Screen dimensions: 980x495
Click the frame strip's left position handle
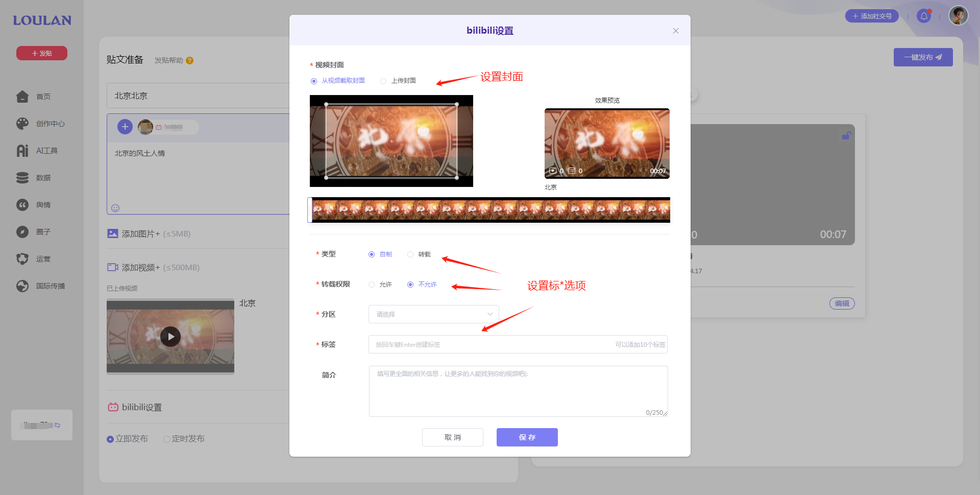coord(309,210)
